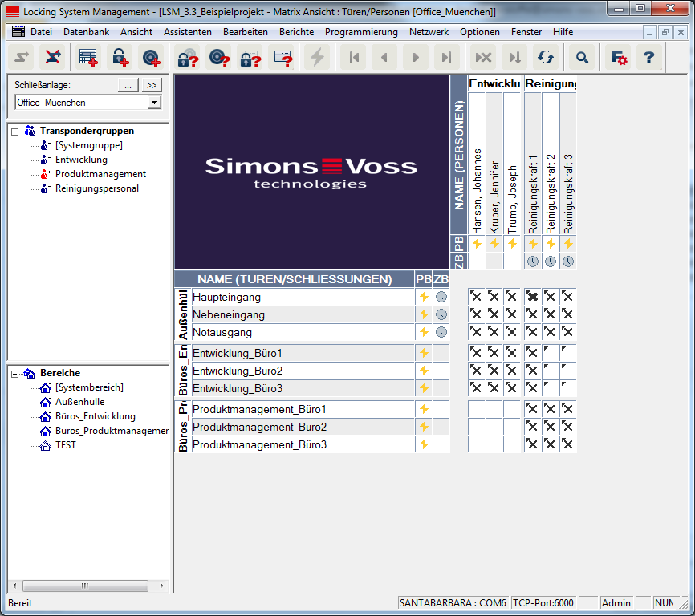Click the '...' button beside Schließanlage

pos(128,85)
